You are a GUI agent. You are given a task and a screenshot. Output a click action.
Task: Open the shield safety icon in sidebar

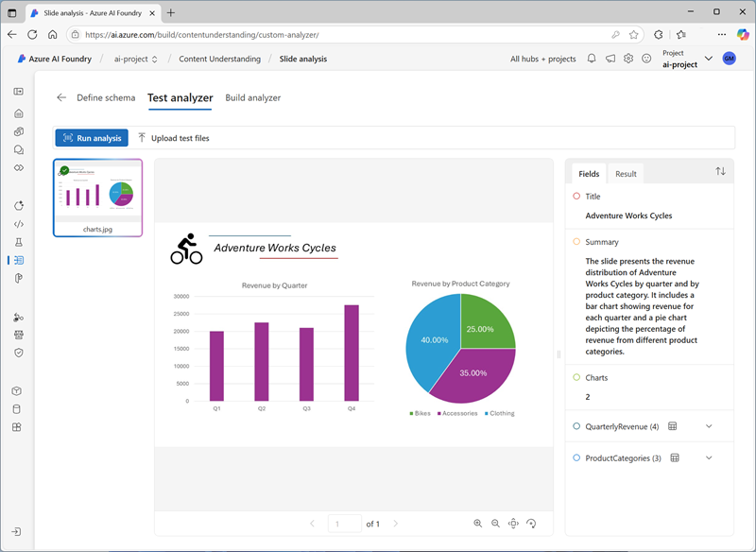tap(18, 353)
